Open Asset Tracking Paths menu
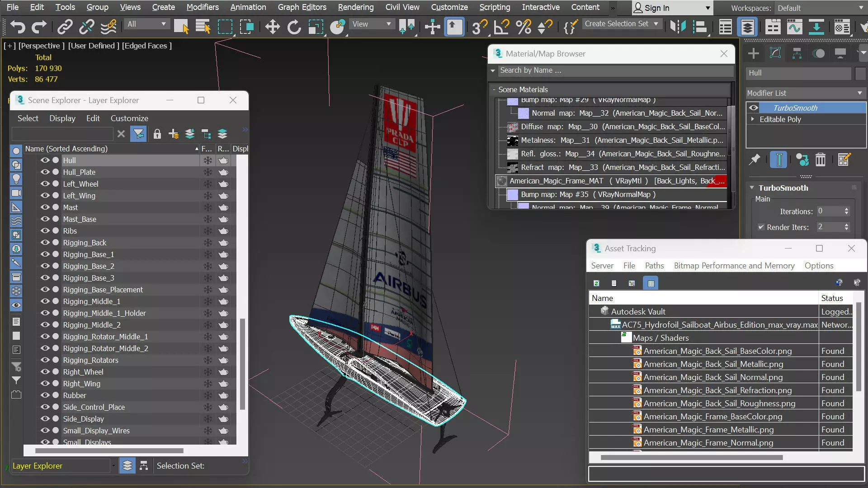868x488 pixels. pyautogui.click(x=654, y=266)
